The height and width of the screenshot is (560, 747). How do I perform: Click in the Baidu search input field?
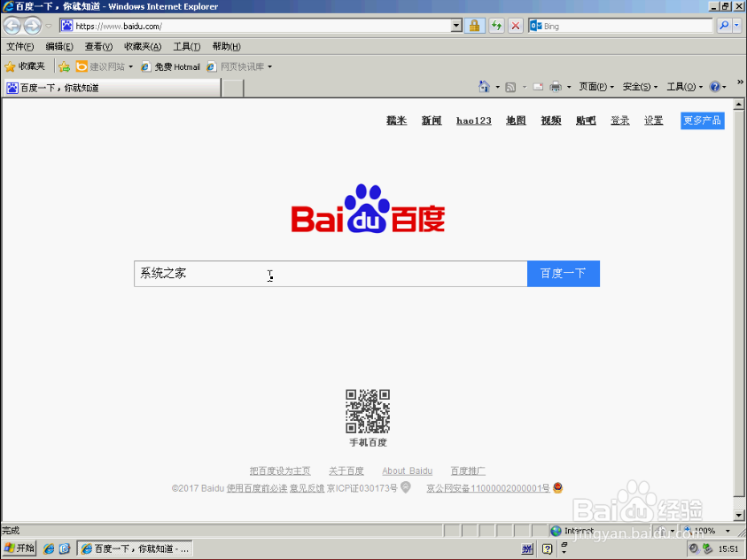pos(331,273)
